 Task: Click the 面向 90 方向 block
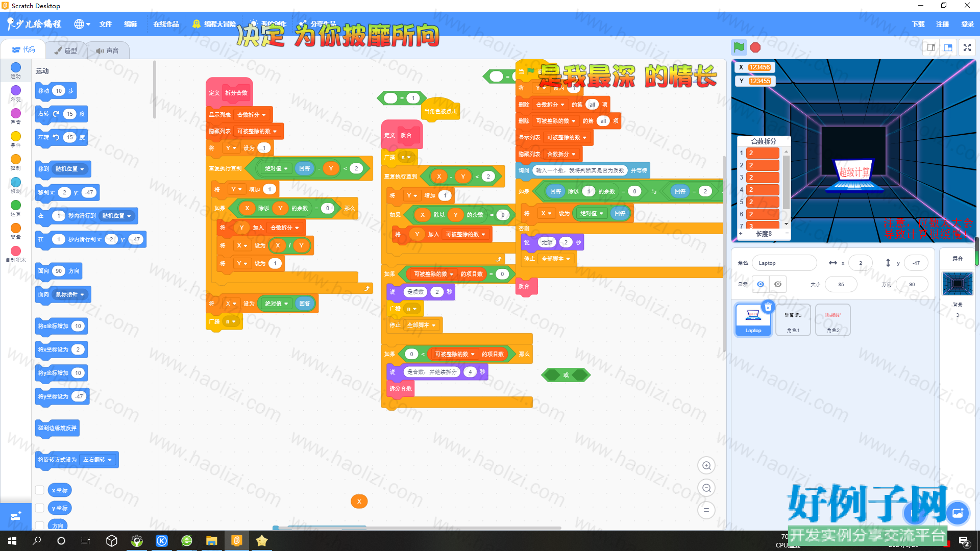59,271
